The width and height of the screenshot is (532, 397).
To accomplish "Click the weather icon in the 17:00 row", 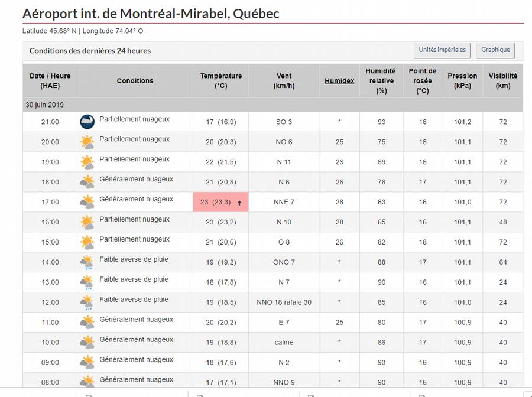I will (87, 201).
